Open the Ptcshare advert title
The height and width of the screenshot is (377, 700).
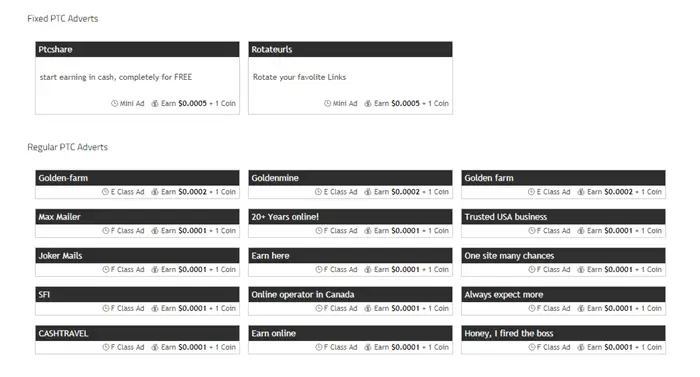click(55, 50)
